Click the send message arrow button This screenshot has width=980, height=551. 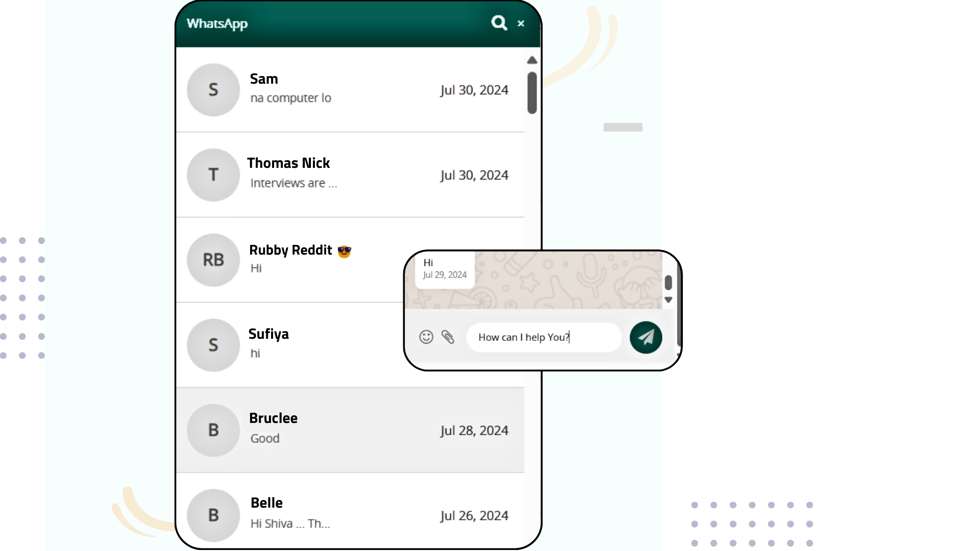point(646,337)
